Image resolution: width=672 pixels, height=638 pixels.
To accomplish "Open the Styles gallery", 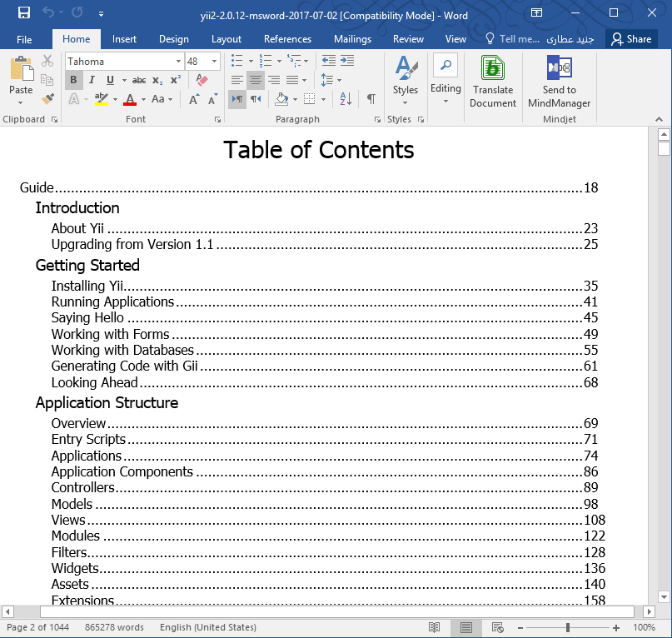I will point(405,80).
